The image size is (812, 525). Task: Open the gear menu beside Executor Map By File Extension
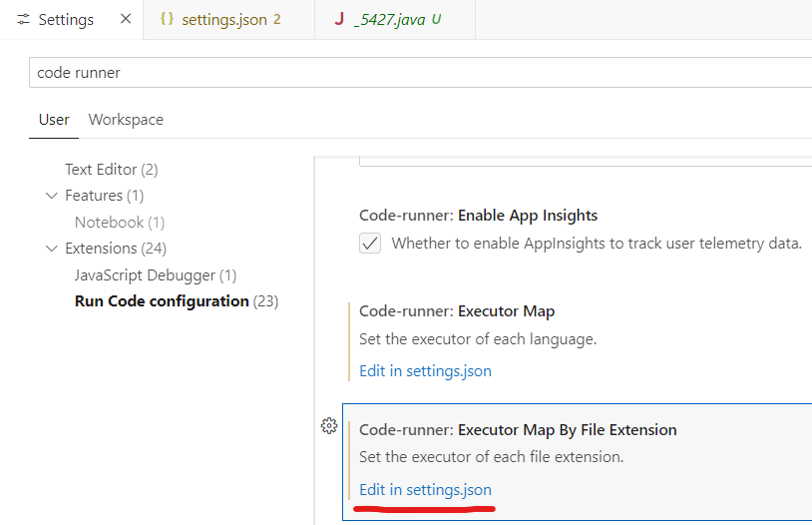pyautogui.click(x=329, y=426)
